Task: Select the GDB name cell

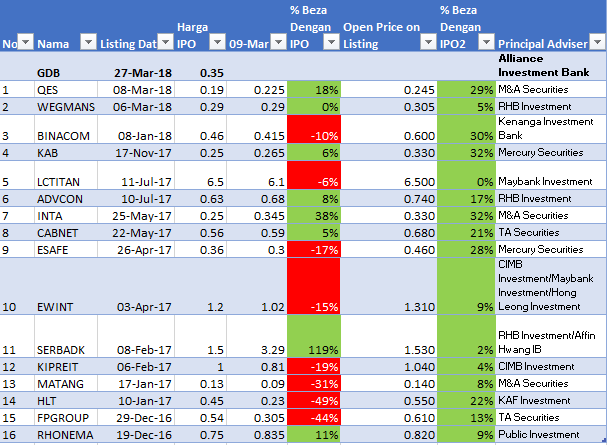Action: [x=66, y=66]
